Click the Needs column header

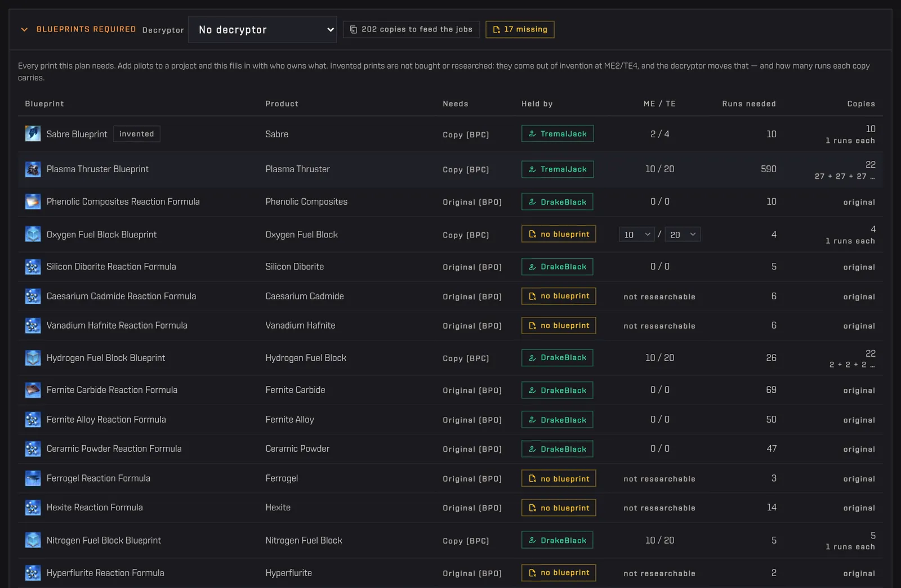(x=456, y=104)
